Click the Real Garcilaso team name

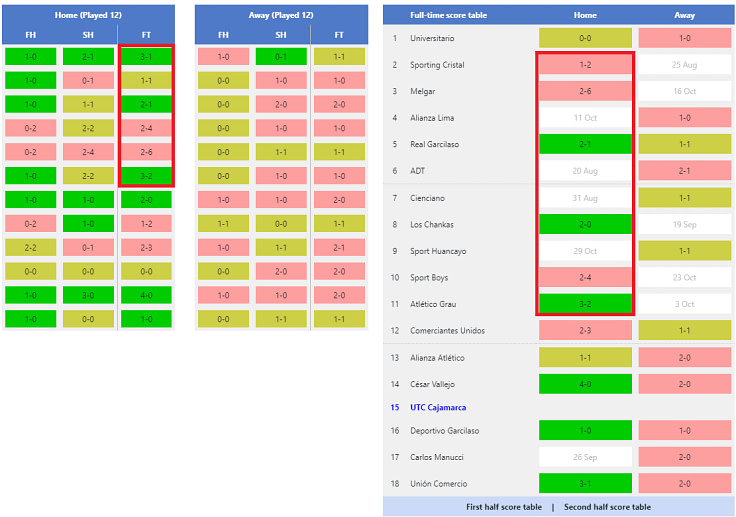[x=435, y=145]
